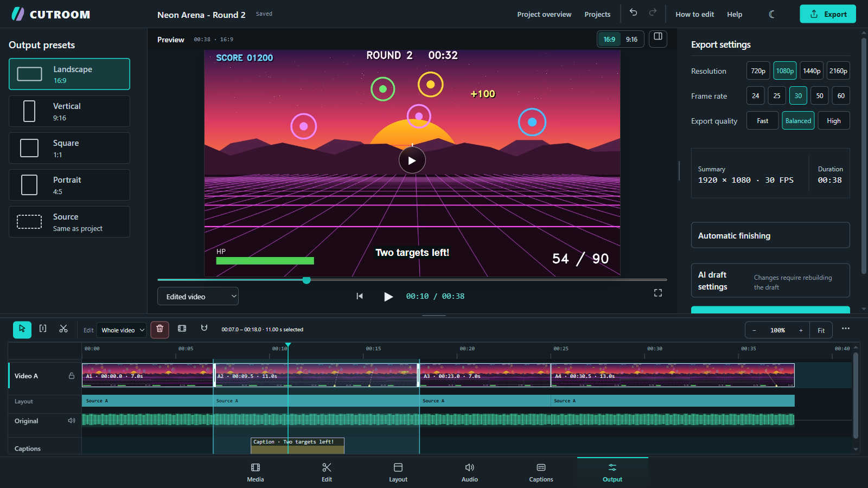Choose 60 frame rate
The image size is (868, 488).
841,96
